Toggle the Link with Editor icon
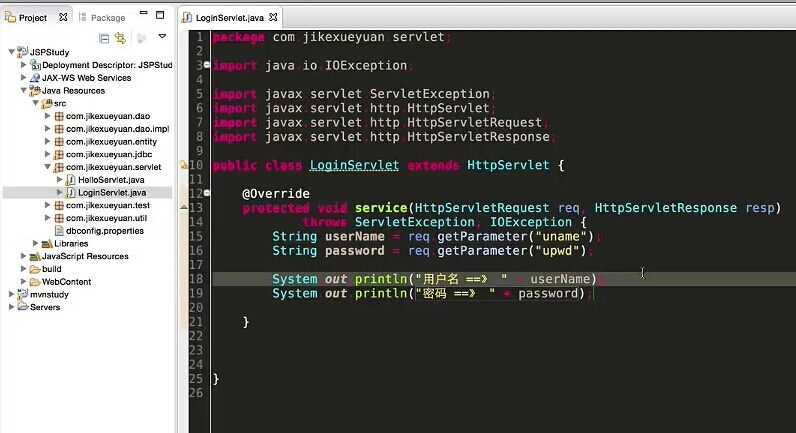 point(120,38)
